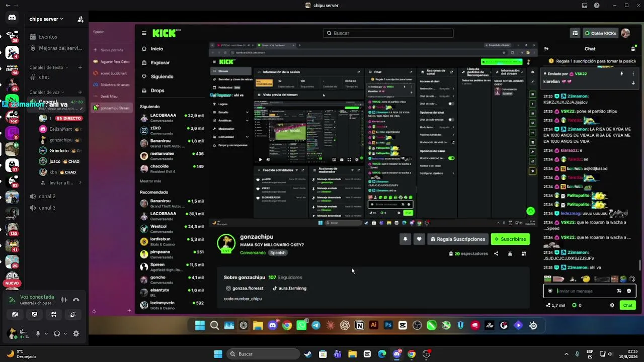Viewport: 644px width, 362px height.
Task: Open Adobe Illustrator in the streamed dock
Action: [373, 325]
